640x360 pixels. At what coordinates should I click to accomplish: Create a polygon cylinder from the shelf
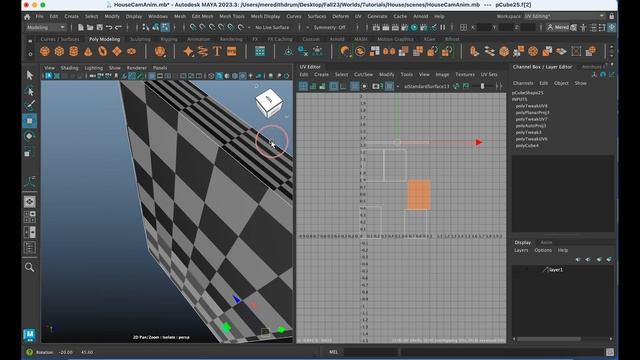click(73, 51)
